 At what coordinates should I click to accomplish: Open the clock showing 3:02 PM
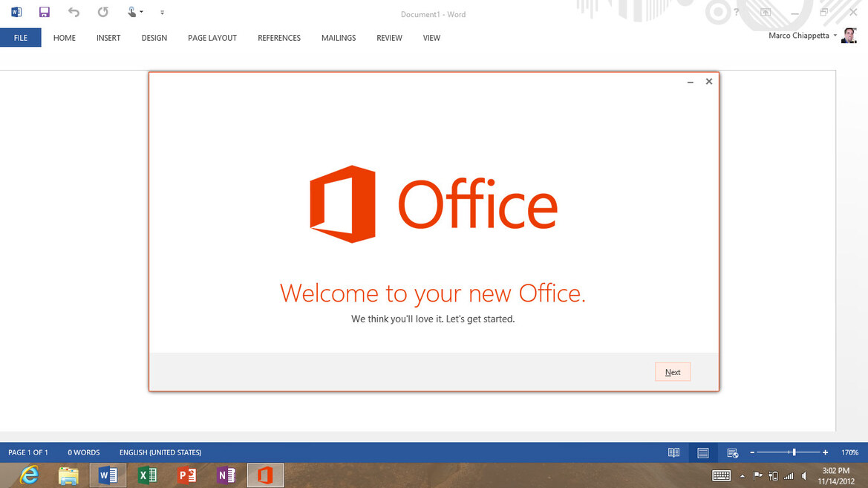point(836,476)
